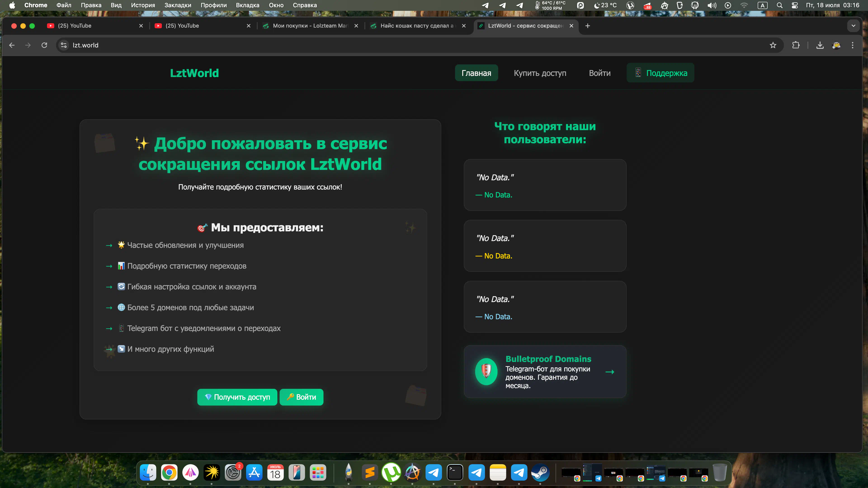Open the Chrome three-dot menu
Screen dimensions: 868x488
pos(852,45)
